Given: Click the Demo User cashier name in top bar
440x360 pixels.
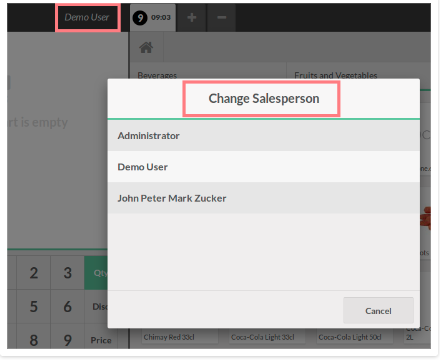Looking at the screenshot, I should [87, 17].
